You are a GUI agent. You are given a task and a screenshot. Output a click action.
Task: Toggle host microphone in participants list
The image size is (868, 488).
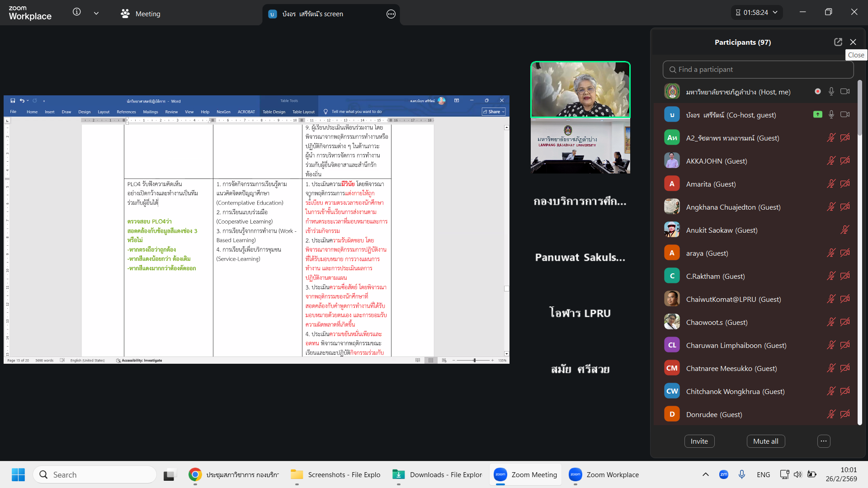[x=831, y=92]
